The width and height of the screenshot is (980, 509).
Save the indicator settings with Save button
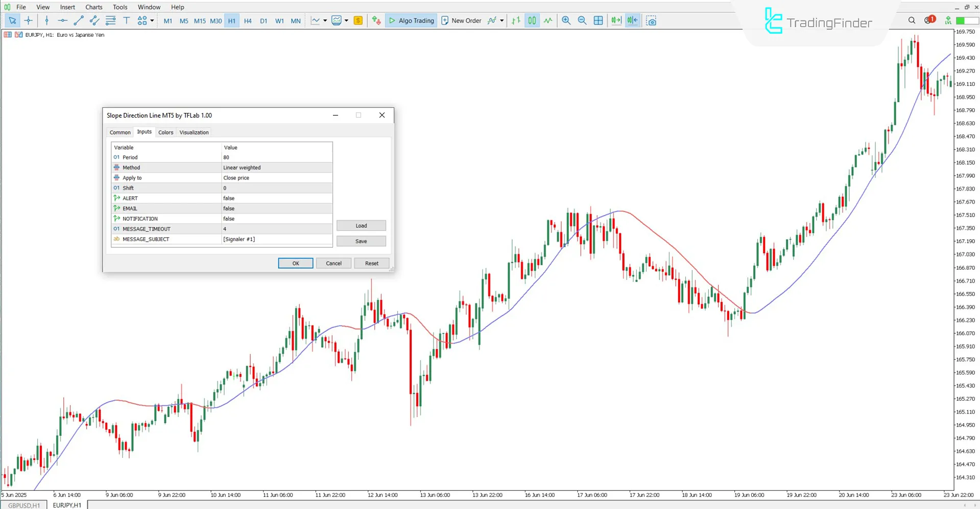[361, 241]
